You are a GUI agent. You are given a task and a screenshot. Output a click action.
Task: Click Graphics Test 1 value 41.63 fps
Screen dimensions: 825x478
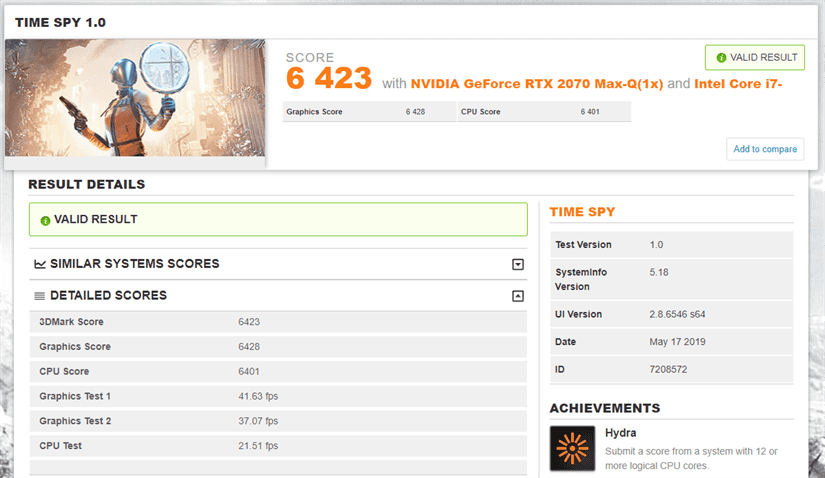pyautogui.click(x=258, y=396)
